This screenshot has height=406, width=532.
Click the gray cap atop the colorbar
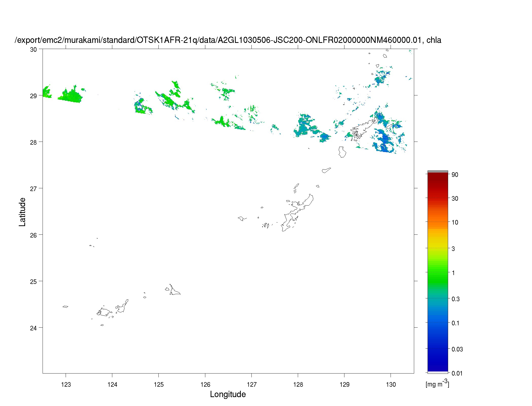point(438,172)
